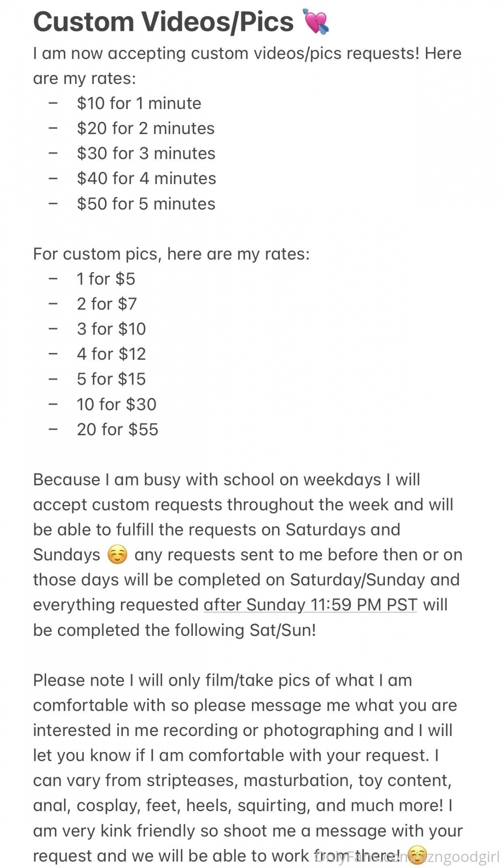Select the "$40 for 4 minutes" line
The image size is (502, 868).
[x=146, y=178]
